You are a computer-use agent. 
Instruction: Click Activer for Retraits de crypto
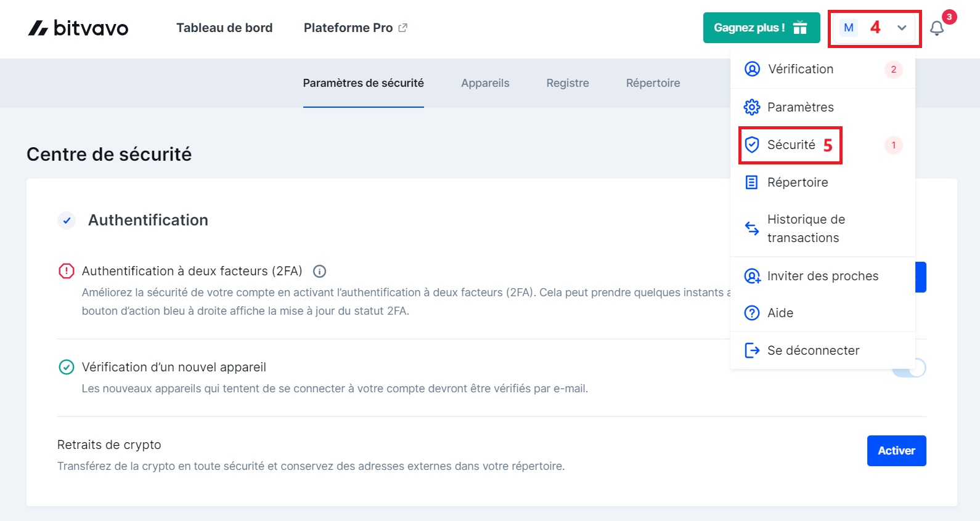pyautogui.click(x=896, y=451)
